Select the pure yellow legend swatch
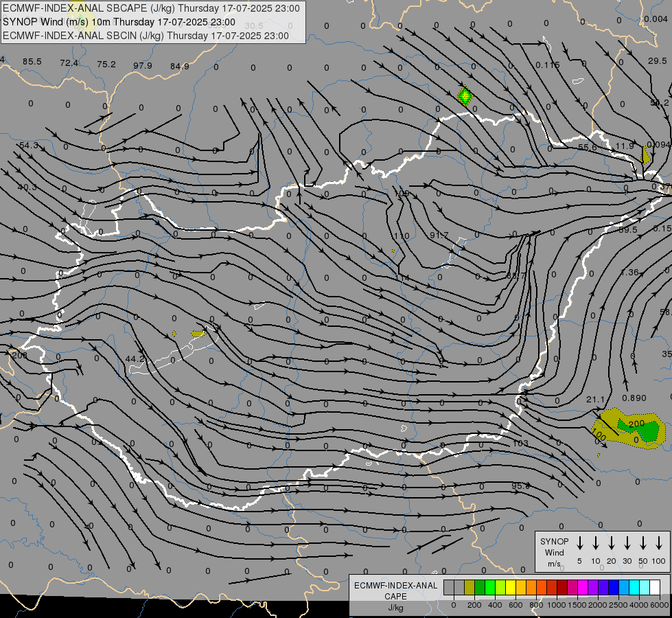Image resolution: width=672 pixels, height=618 pixels. tap(511, 587)
